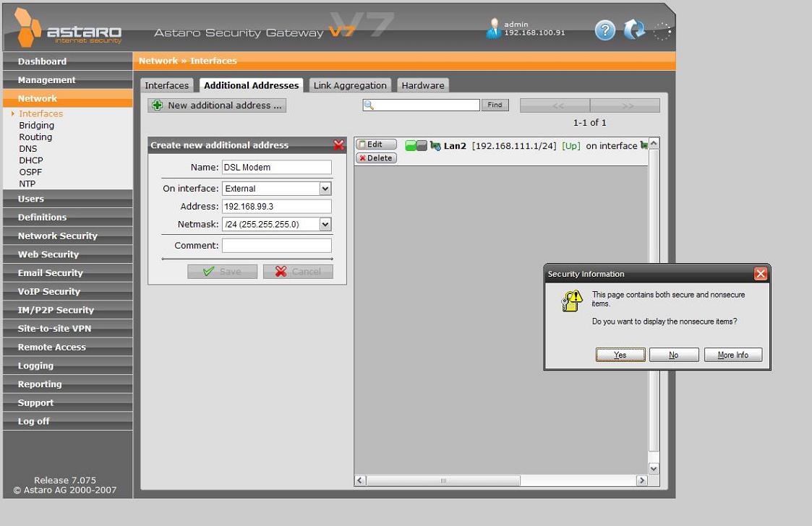This screenshot has width=812, height=526.
Task: Click the warning padlock icon in dialog
Action: click(x=572, y=301)
